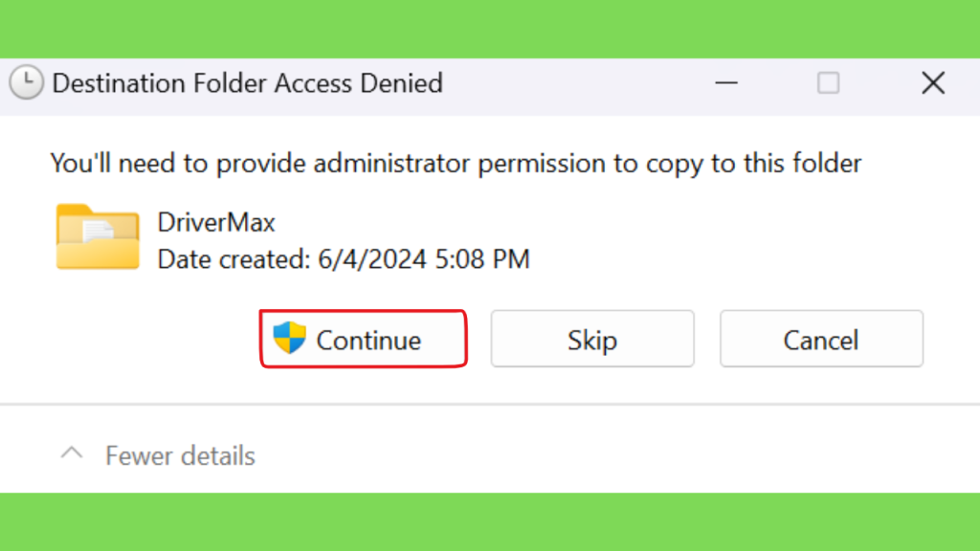Minimize the Access Denied dialog

(x=726, y=82)
